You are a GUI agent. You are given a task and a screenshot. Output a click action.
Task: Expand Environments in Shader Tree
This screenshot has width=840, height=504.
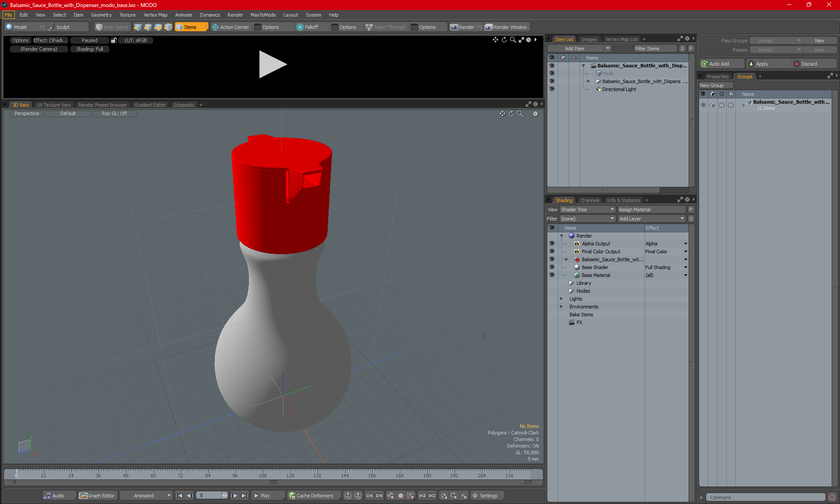[561, 307]
